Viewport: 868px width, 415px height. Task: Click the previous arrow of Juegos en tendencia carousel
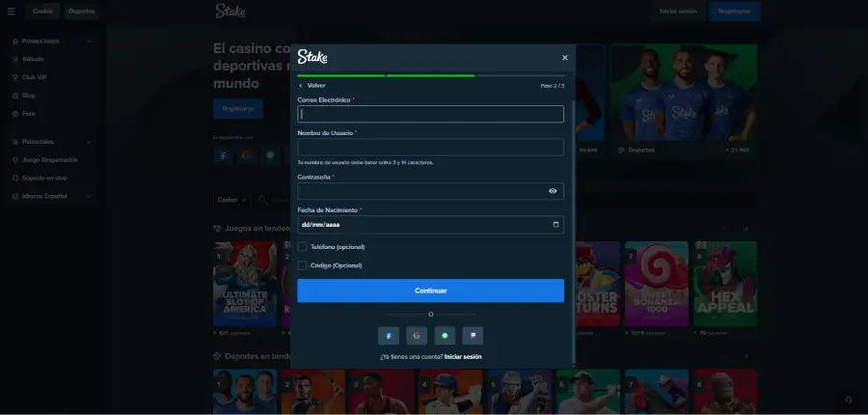723,229
